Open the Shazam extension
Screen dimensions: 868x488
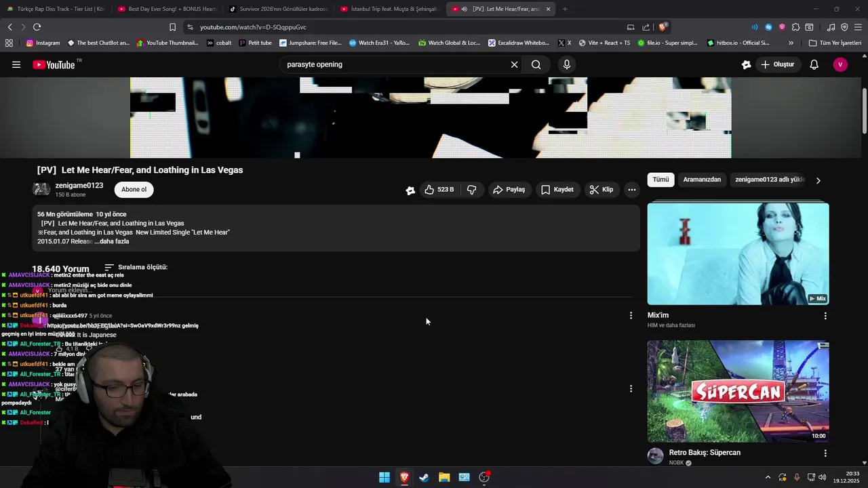click(x=768, y=27)
